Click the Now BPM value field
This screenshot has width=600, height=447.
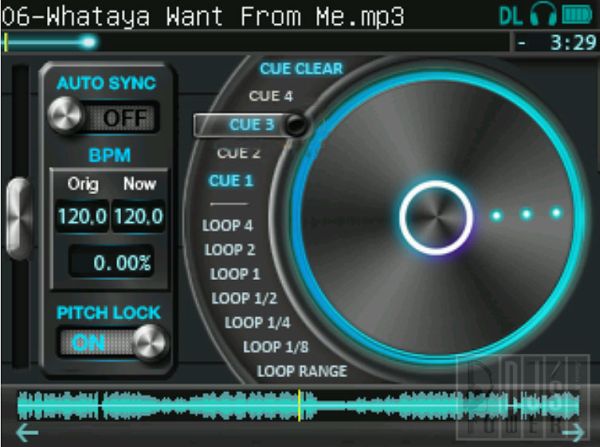click(x=139, y=215)
